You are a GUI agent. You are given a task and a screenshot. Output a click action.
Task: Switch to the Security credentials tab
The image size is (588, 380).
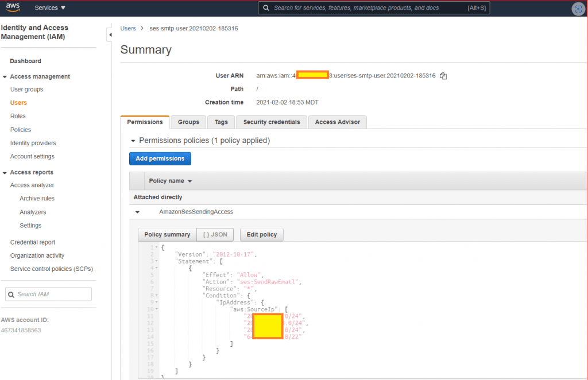272,122
